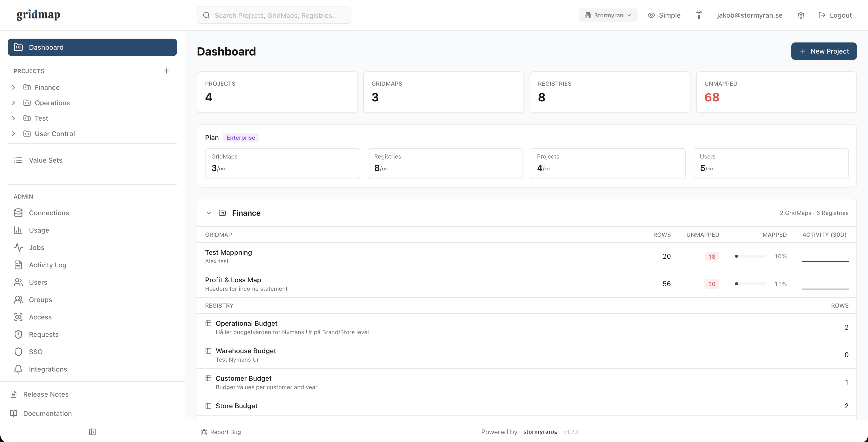Click the search Projects, GridMaps, Registries field
868x442 pixels.
pyautogui.click(x=274, y=15)
